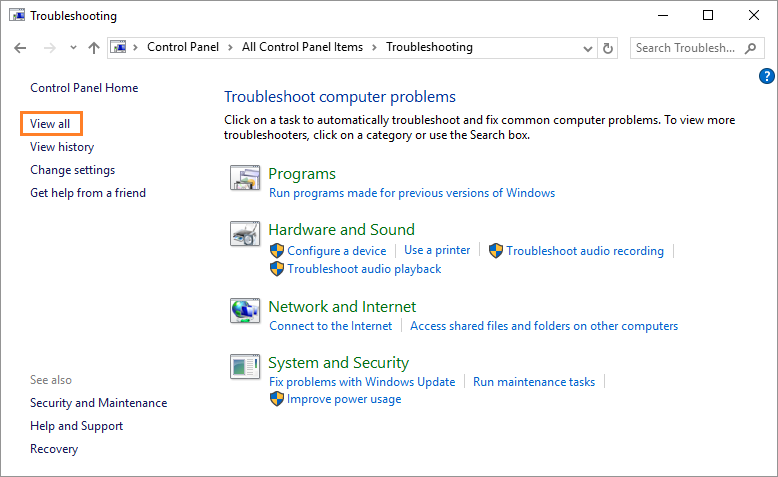The height and width of the screenshot is (477, 778).
Task: Maximize the Troubleshooting window
Action: (708, 15)
